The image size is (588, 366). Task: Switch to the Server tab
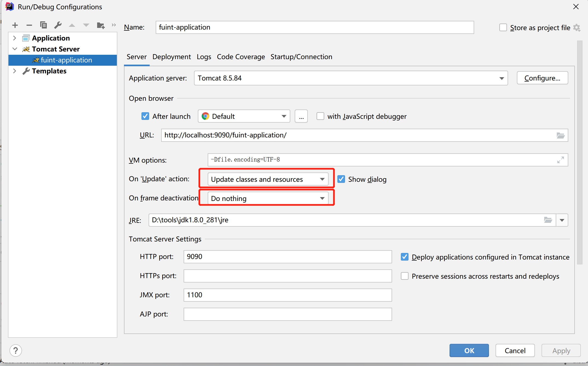pyautogui.click(x=137, y=57)
